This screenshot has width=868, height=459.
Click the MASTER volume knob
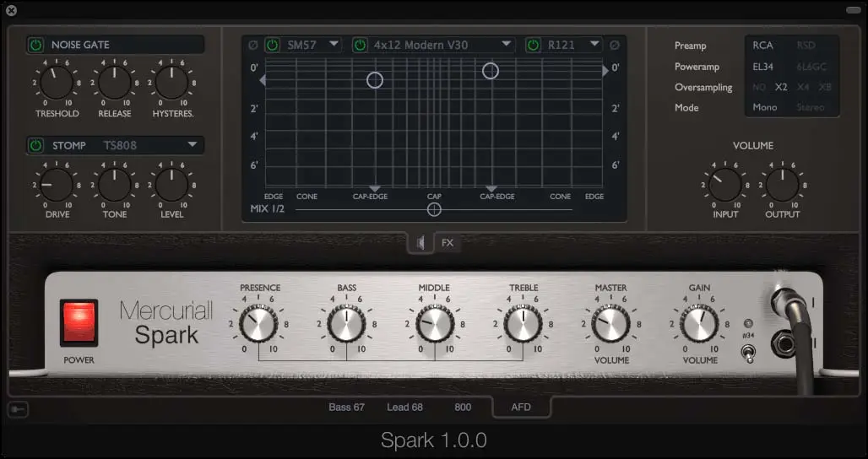[611, 323]
